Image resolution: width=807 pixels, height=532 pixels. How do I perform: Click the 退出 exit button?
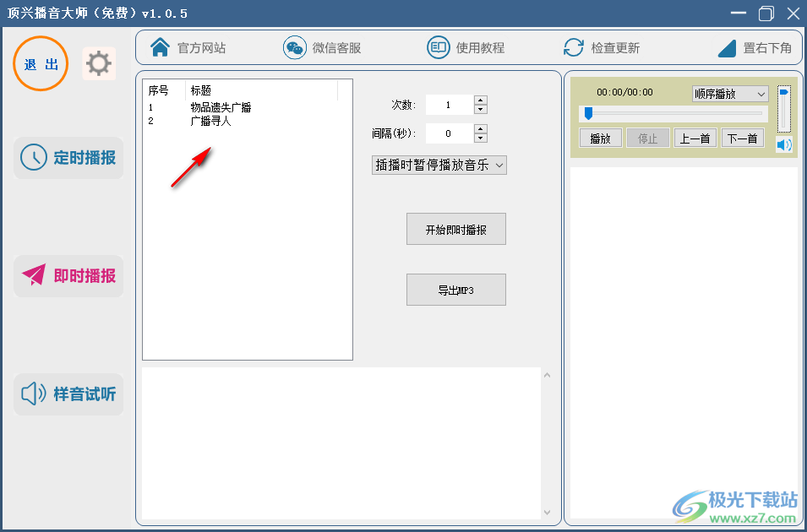tap(40, 63)
